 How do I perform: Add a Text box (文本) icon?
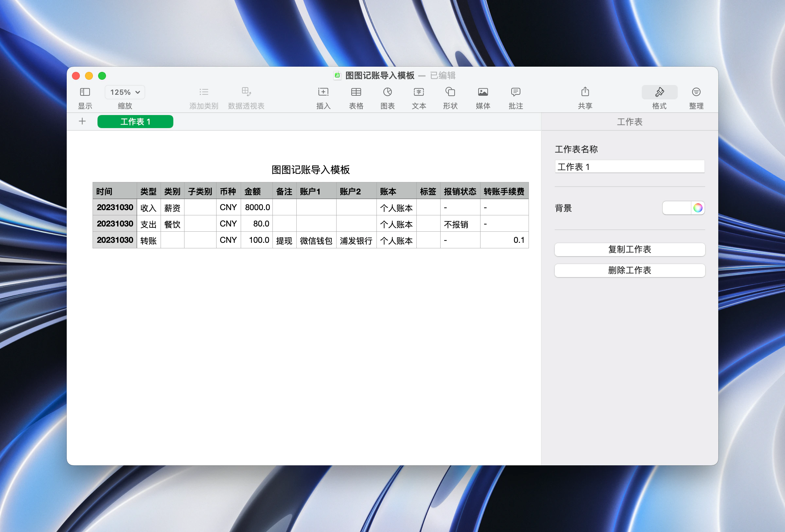click(x=419, y=92)
